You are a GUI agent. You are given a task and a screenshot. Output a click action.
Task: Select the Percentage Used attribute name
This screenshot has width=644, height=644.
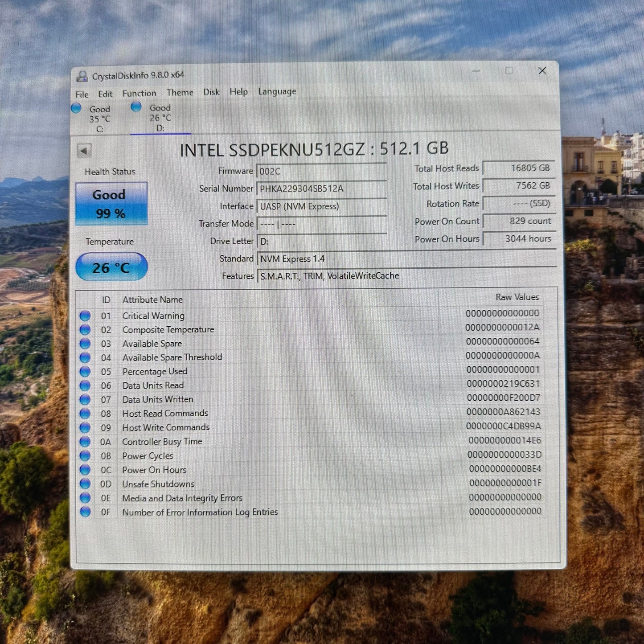click(155, 371)
